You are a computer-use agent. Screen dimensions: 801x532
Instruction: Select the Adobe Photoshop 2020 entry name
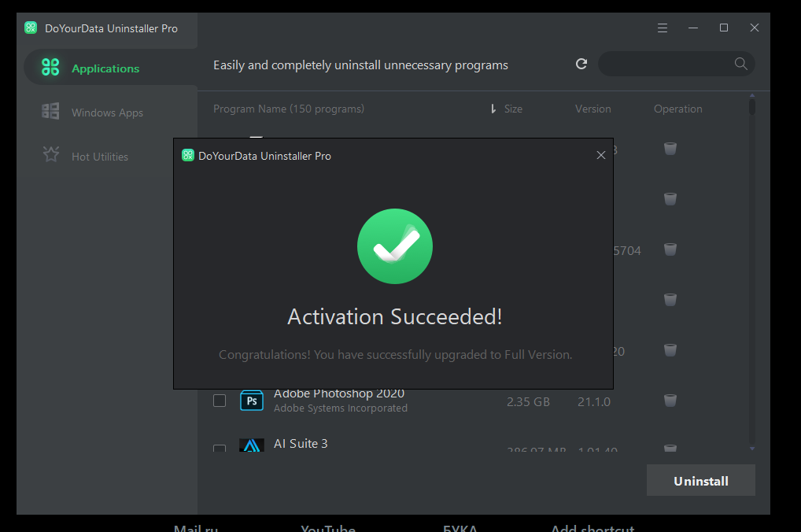click(x=338, y=394)
